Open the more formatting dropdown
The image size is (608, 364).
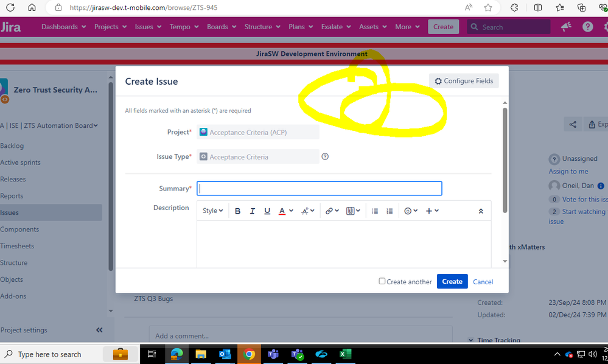[x=308, y=211]
